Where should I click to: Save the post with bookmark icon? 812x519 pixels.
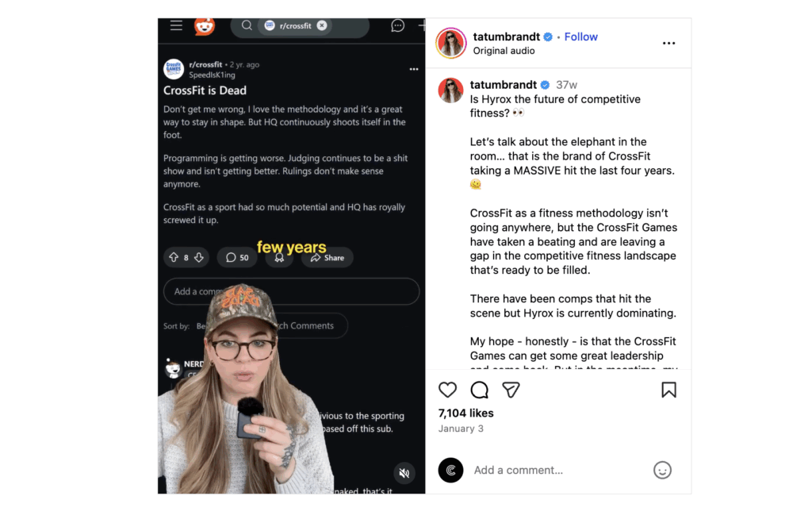[668, 390]
